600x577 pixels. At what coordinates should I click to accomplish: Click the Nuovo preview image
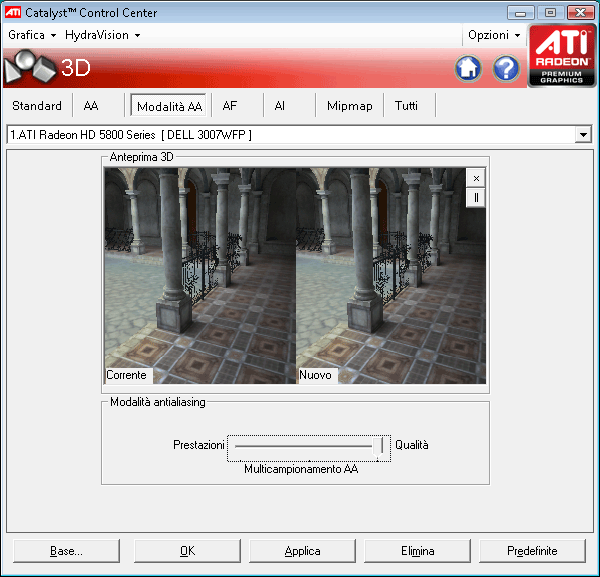click(391, 276)
